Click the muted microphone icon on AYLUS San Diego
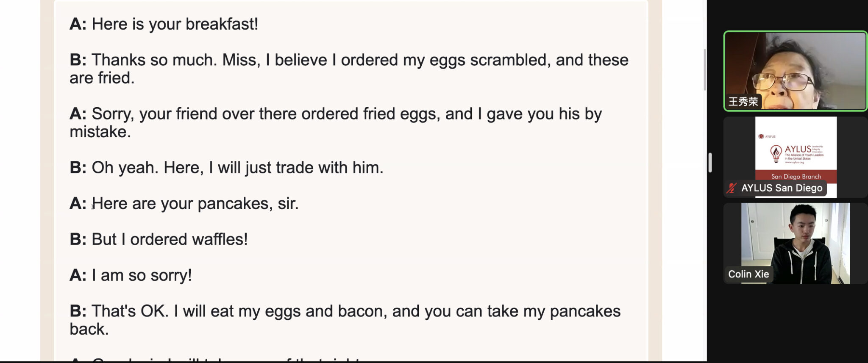868x363 pixels. pos(732,188)
